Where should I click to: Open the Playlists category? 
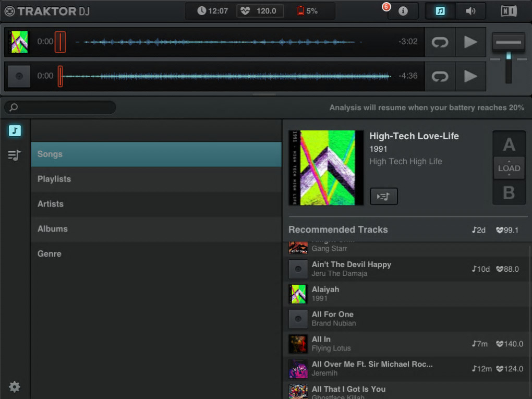point(156,179)
